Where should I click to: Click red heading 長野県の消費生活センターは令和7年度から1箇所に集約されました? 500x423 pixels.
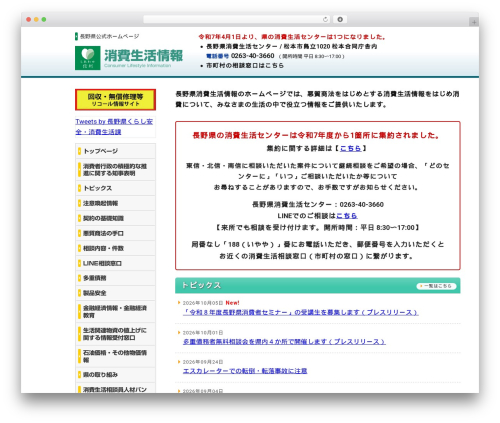point(317,135)
